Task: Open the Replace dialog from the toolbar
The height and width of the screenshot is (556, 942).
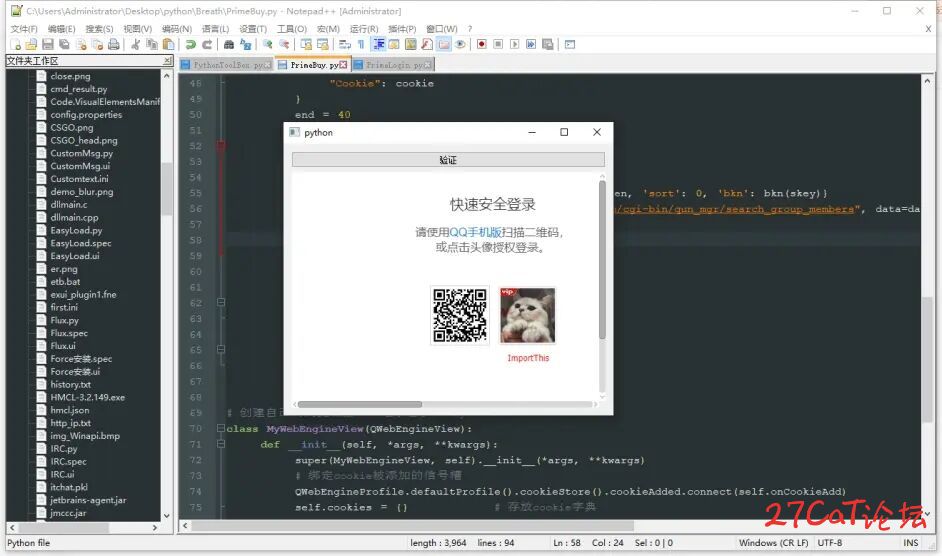Action: pyautogui.click(x=246, y=44)
